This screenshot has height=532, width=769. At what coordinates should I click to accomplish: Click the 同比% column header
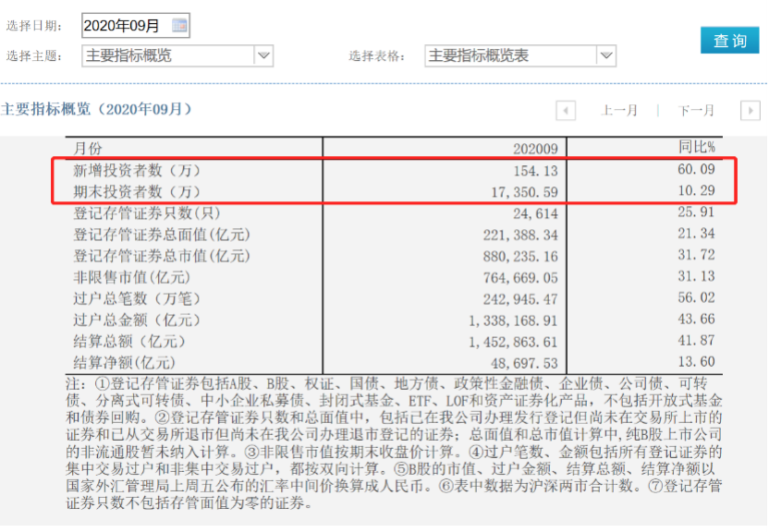pos(696,147)
